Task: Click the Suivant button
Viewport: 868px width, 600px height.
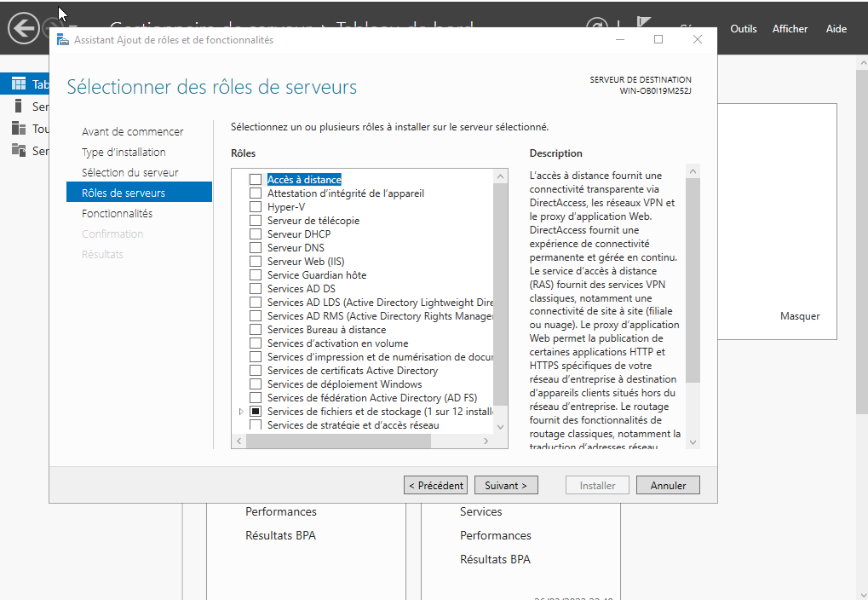Action: click(x=506, y=485)
